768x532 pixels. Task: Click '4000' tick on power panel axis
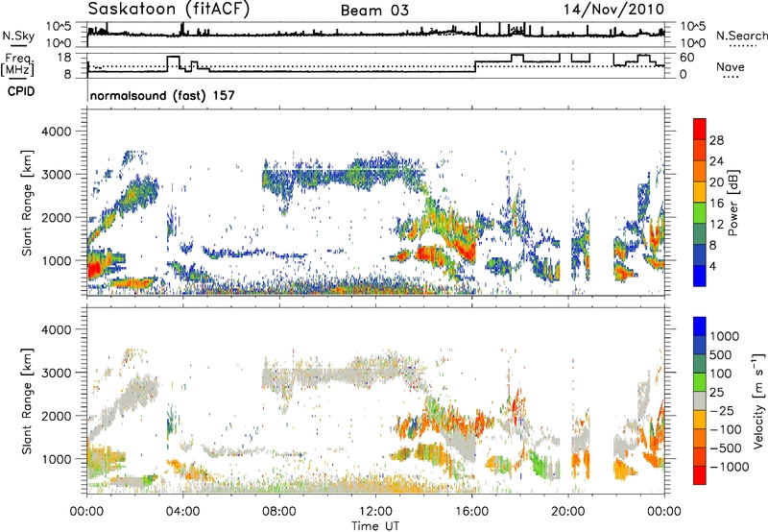56,132
